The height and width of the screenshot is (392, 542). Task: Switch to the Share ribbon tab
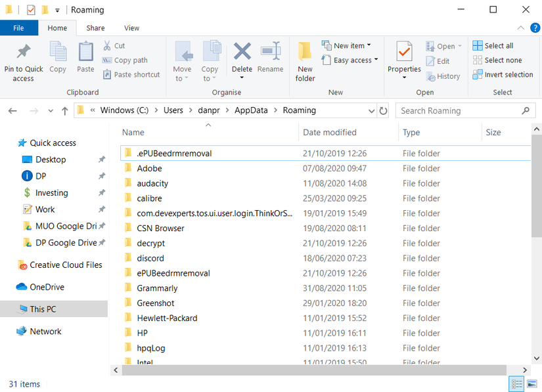pos(95,28)
